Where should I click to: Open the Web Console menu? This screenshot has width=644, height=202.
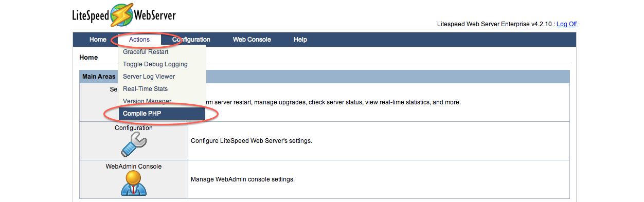252,40
